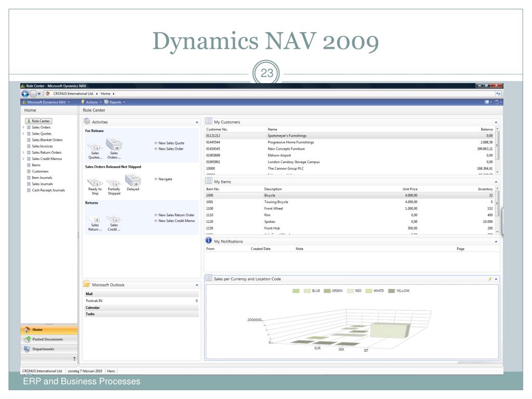Select the Home navigation pane button
Viewport: 532px width, 399px height.
(x=49, y=330)
